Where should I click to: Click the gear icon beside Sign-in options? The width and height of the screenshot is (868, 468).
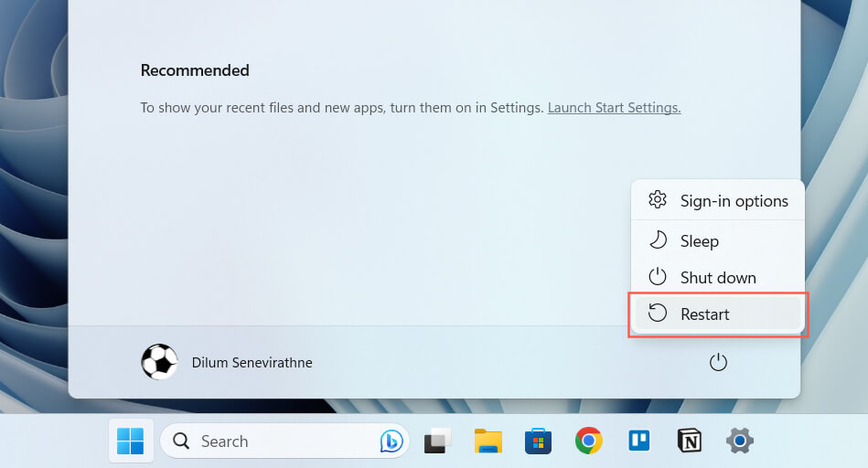[657, 200]
